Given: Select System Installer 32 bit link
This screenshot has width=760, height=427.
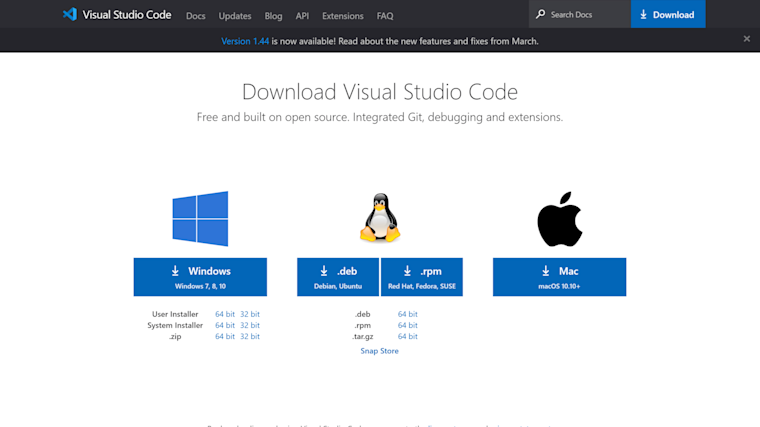Looking at the screenshot, I should [x=250, y=325].
